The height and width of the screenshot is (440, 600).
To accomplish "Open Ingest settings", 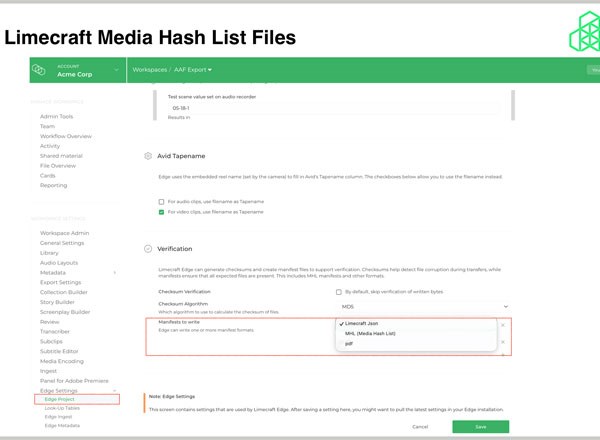I will [x=48, y=371].
